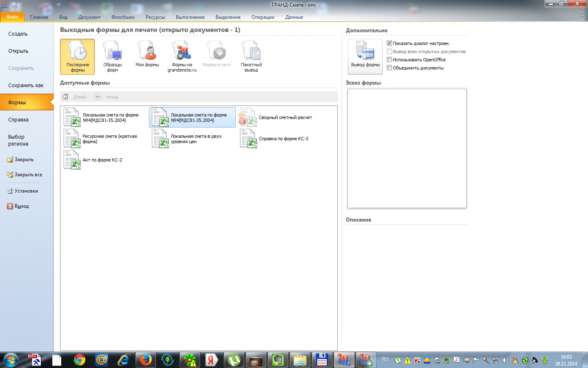Open the quick access toolbar dropdown
588x368 pixels.
pyautogui.click(x=58, y=5)
